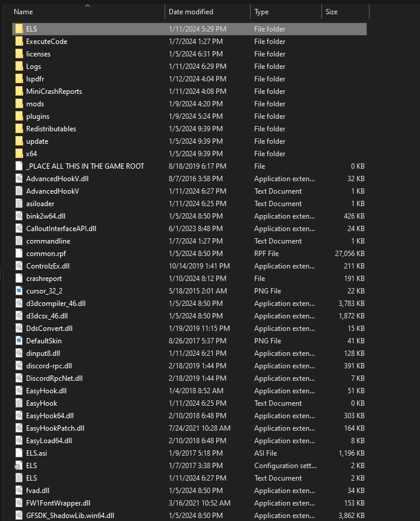This screenshot has width=420, height=521.
Task: Select the d3dcsx_46.dll file name
Action: click(x=47, y=316)
